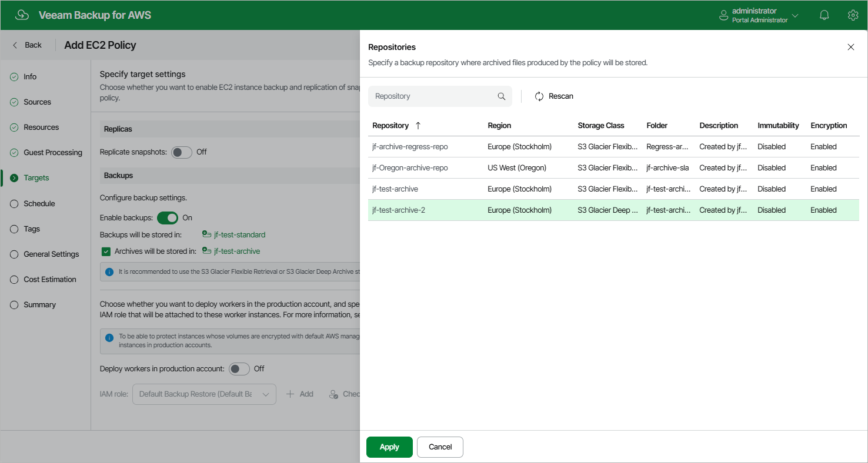Sort by the Repository column header
The height and width of the screenshot is (463, 868).
coord(390,125)
